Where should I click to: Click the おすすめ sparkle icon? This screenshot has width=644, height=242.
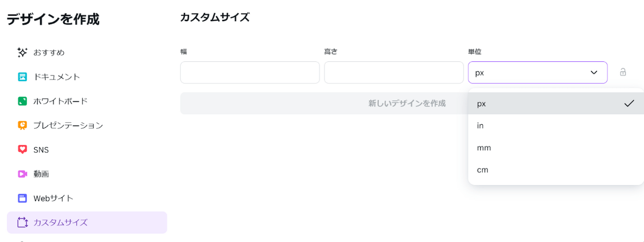click(22, 52)
